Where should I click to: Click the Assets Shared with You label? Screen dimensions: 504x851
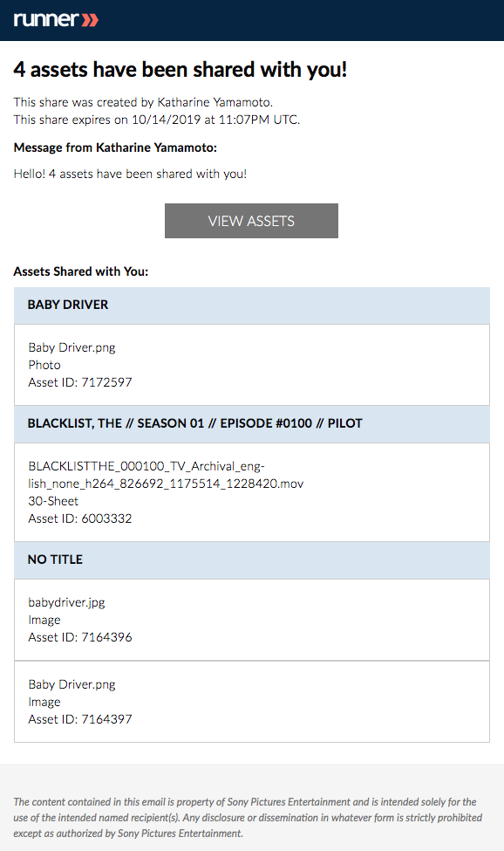(81, 271)
